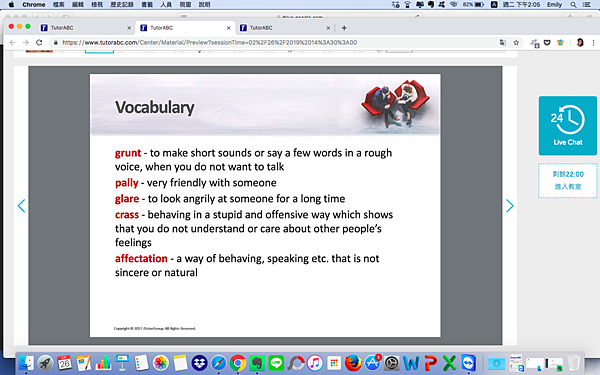600x375 pixels.
Task: Click the battery 82% indicator
Action: (x=473, y=5)
